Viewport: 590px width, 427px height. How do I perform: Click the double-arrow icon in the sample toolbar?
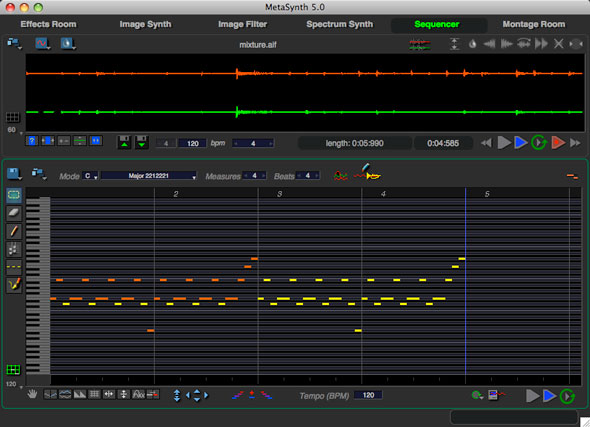click(x=541, y=44)
